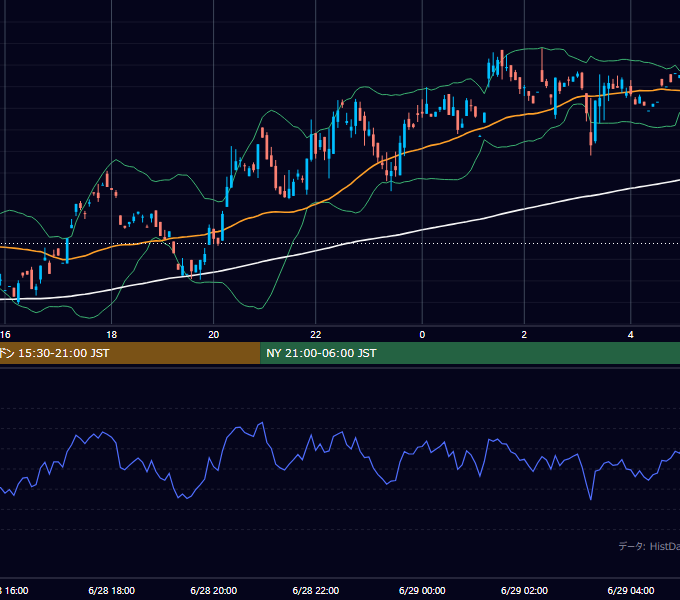Click the 6/29 04:00 date label
Viewport: 680px width, 600px height.
tap(631, 590)
